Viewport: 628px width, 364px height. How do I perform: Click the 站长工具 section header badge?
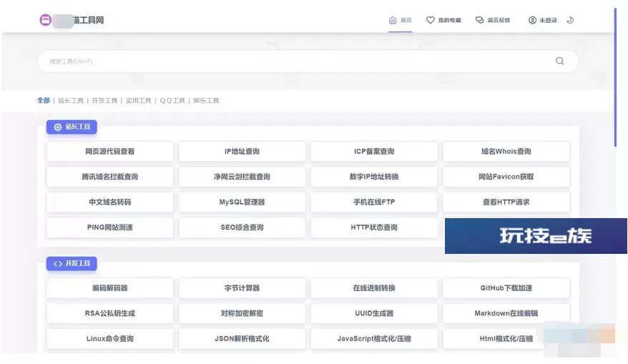pos(72,127)
